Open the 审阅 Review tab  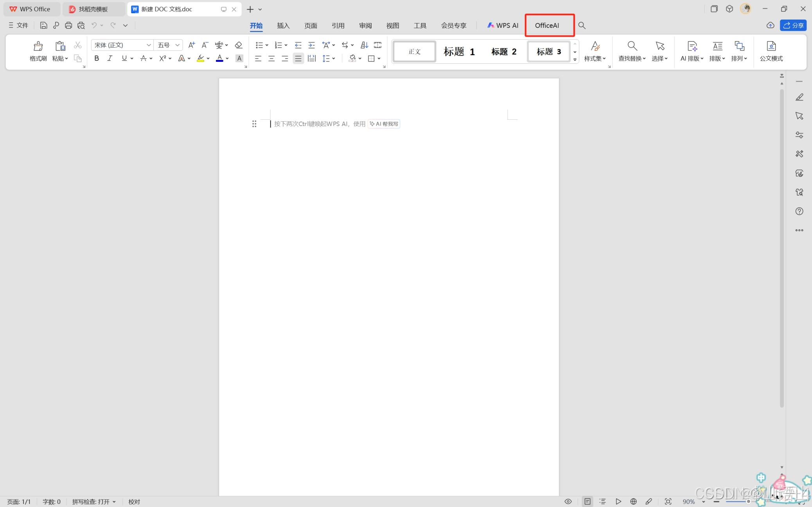coord(365,25)
